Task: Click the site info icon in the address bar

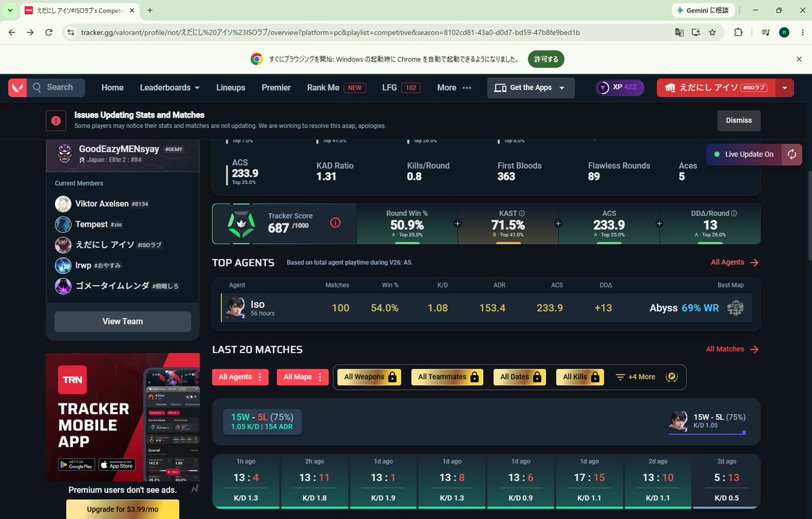Action: click(x=70, y=32)
